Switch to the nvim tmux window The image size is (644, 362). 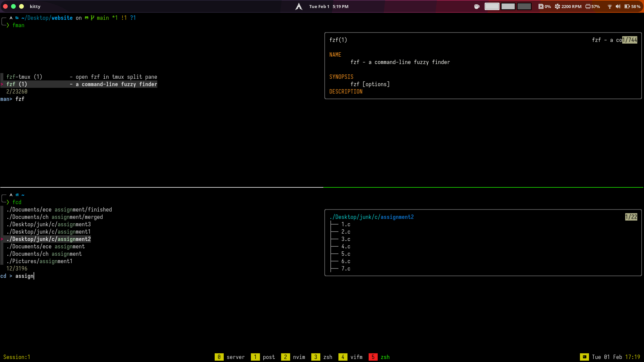pos(299,357)
